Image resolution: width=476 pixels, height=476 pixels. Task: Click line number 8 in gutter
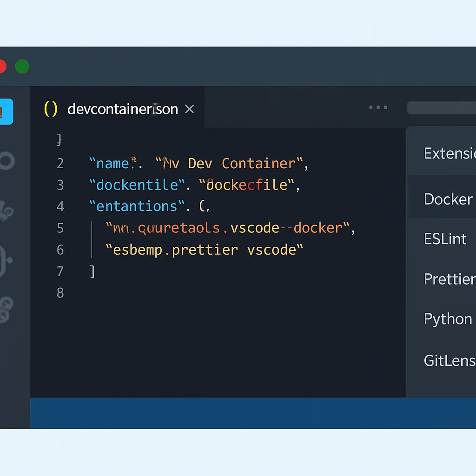coord(60,293)
